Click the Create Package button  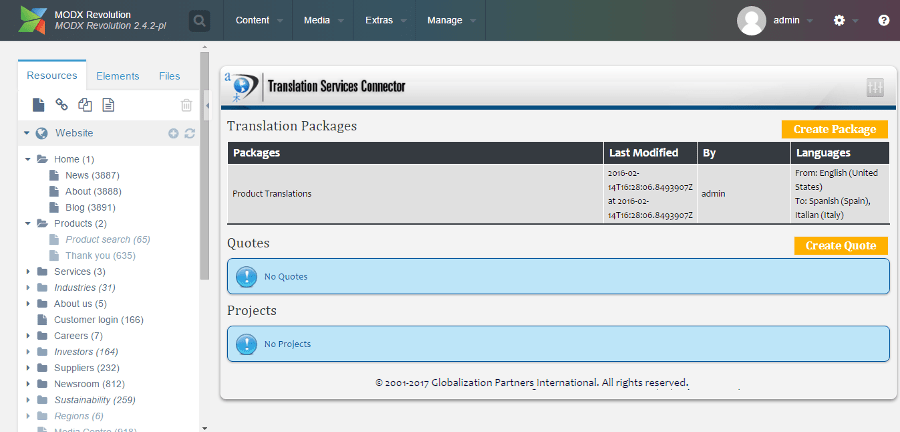tap(835, 129)
